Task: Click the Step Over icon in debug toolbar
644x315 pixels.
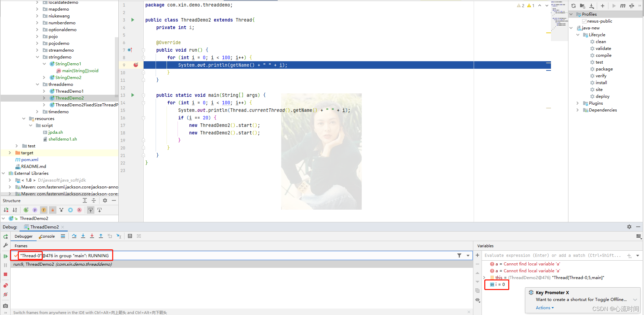Action: coord(74,236)
